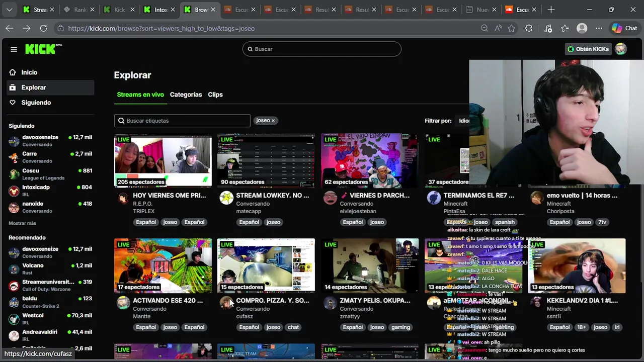Open browser extensions icon

pos(528,28)
